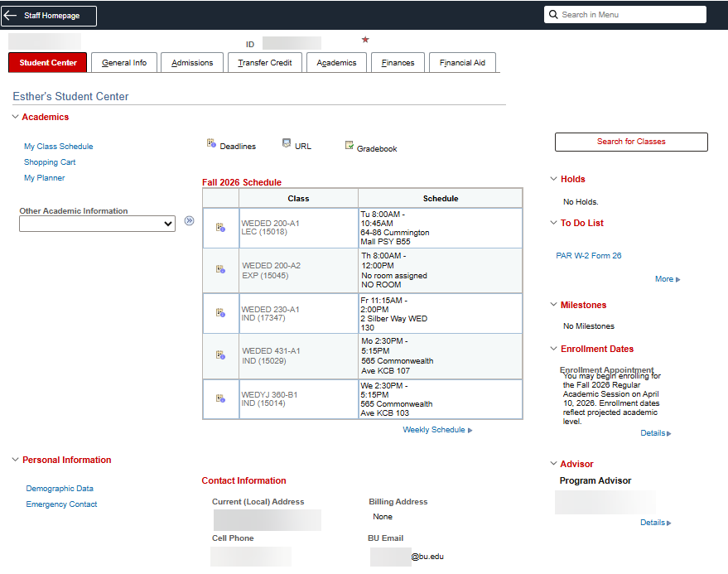This screenshot has height=574, width=728.
Task: Open the My Planner link
Action: 45,178
